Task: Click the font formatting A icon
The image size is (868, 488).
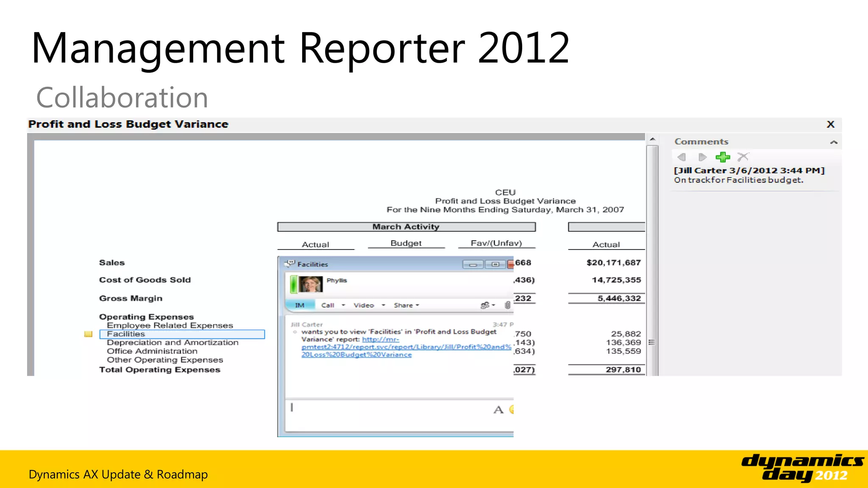Action: point(498,410)
